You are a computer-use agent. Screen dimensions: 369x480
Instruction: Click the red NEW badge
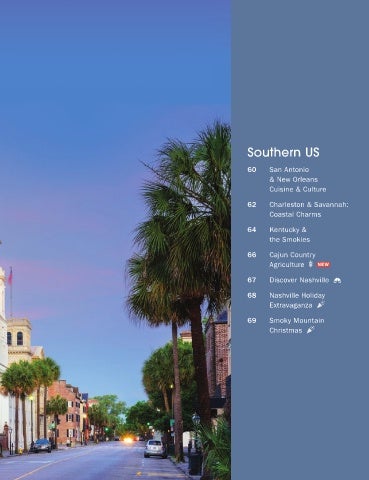point(323,265)
